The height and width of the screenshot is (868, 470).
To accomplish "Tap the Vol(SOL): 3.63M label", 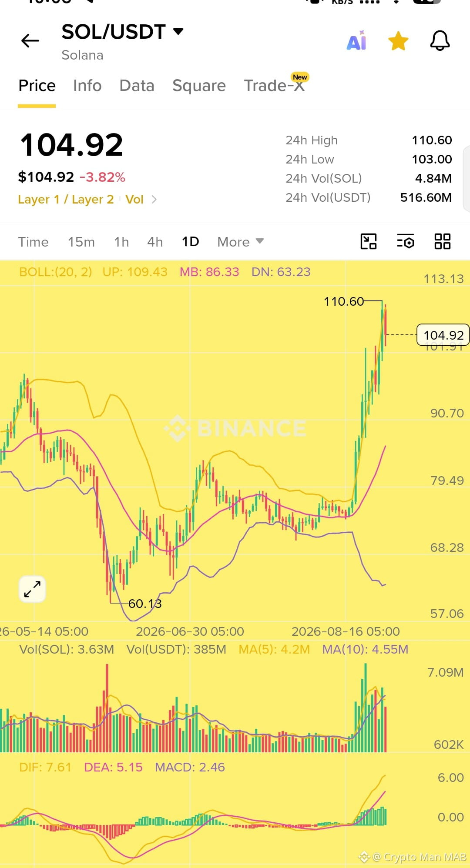I will click(67, 650).
